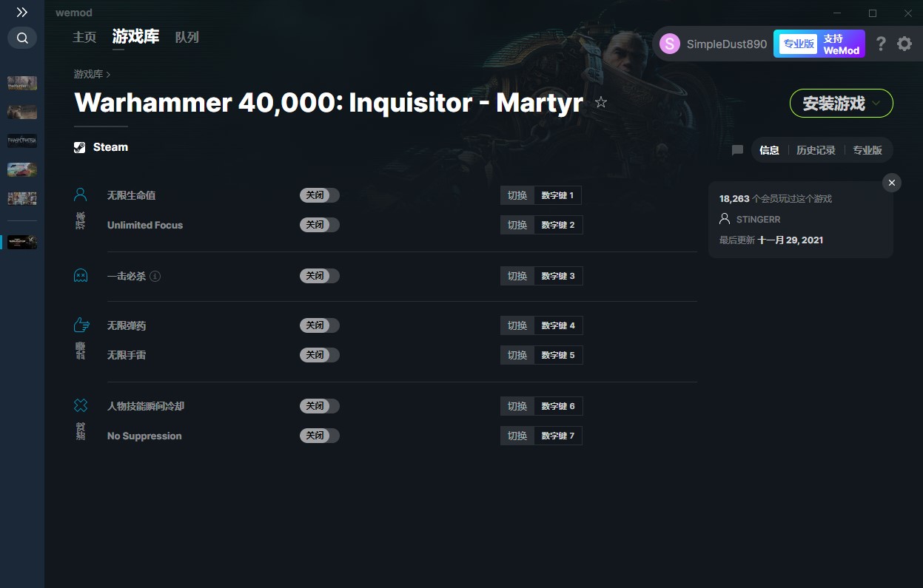Enable No Suppression toggle
Screen dimensions: 923x588
(x=320, y=436)
